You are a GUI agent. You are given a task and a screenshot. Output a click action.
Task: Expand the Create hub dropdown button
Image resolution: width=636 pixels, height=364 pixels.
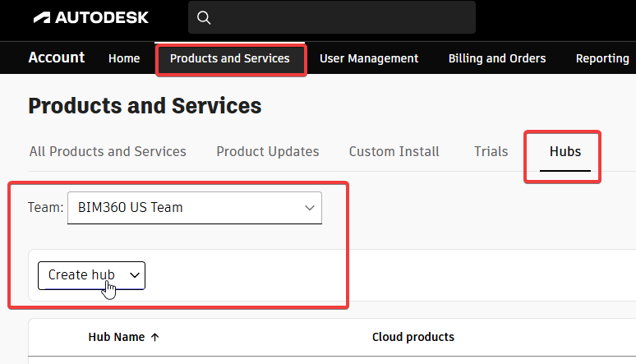[92, 275]
